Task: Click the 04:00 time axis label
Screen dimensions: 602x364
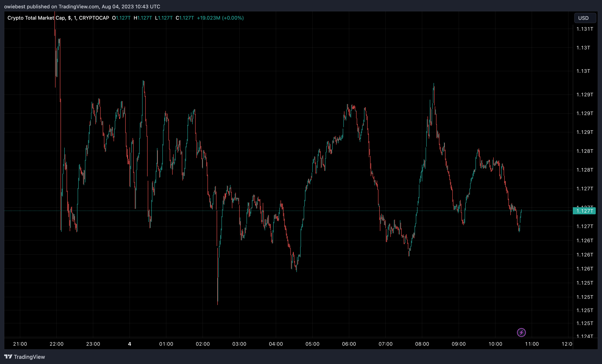Action: point(276,344)
